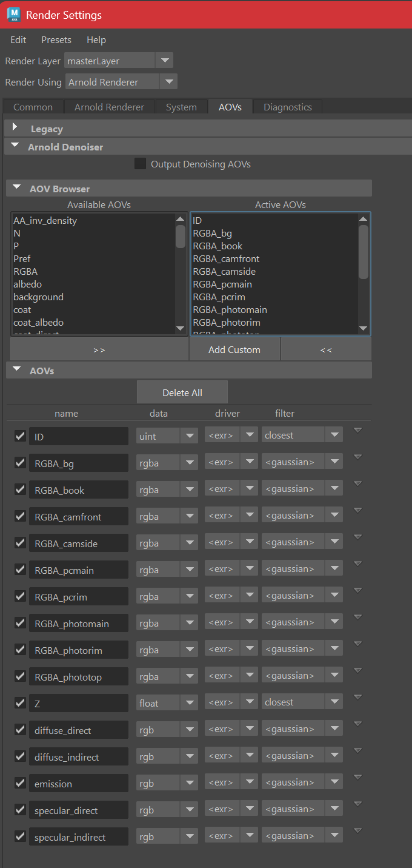Open the Help menu
Screen dimensions: 412x868
[96, 39]
